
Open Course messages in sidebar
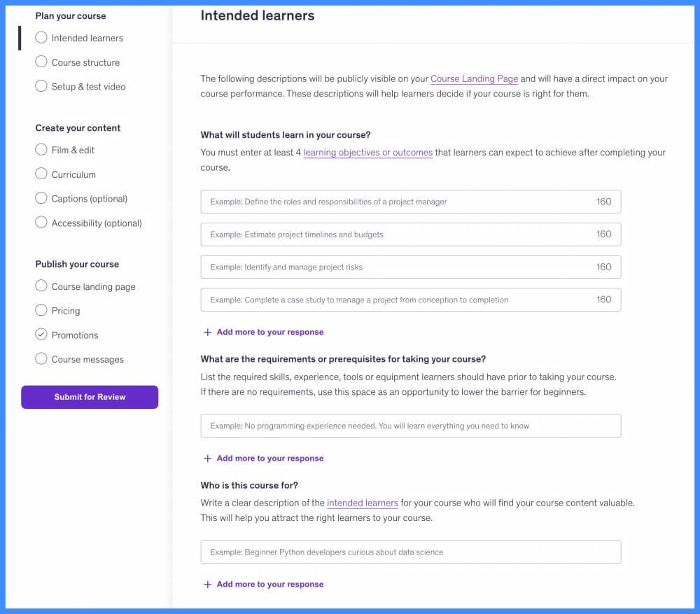[87, 359]
